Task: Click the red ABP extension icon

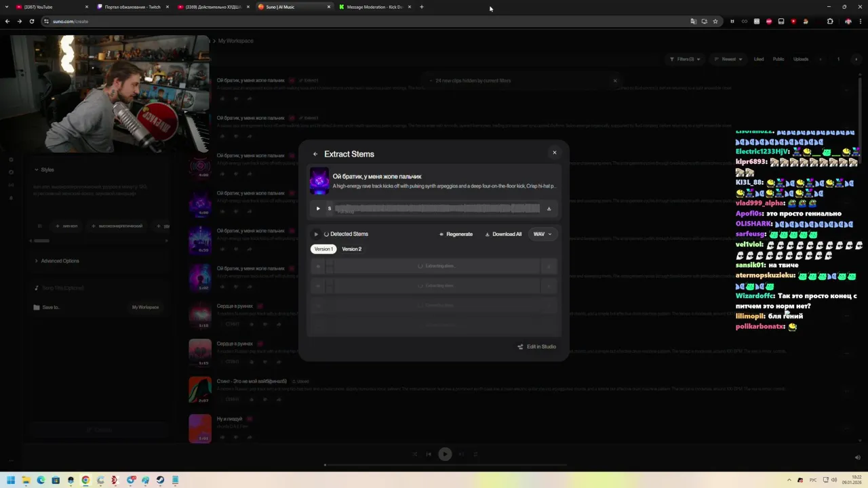Action: coord(769,21)
